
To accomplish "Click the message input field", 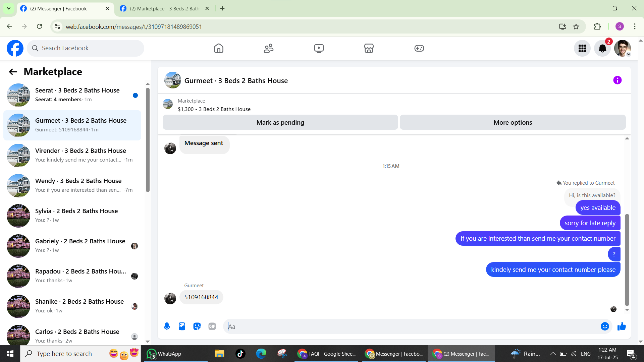I will click(x=413, y=326).
